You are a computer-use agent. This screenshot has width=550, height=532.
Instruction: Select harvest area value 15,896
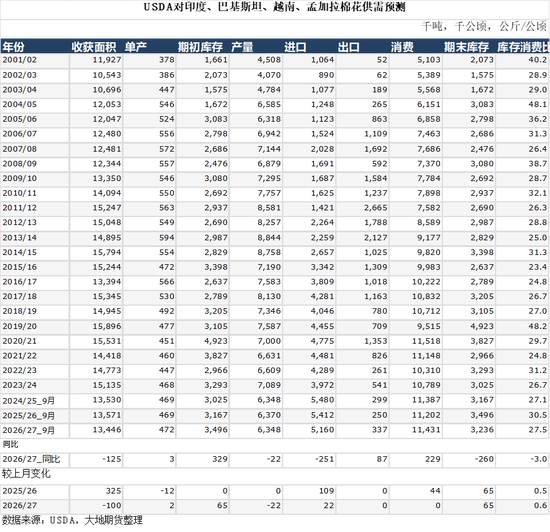(107, 326)
